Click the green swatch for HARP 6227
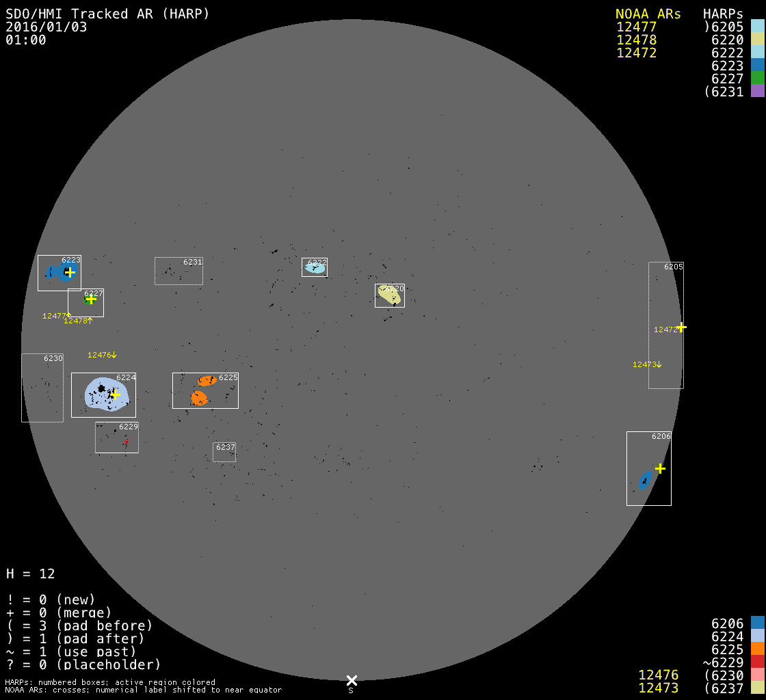This screenshot has height=700, width=766. coord(757,79)
